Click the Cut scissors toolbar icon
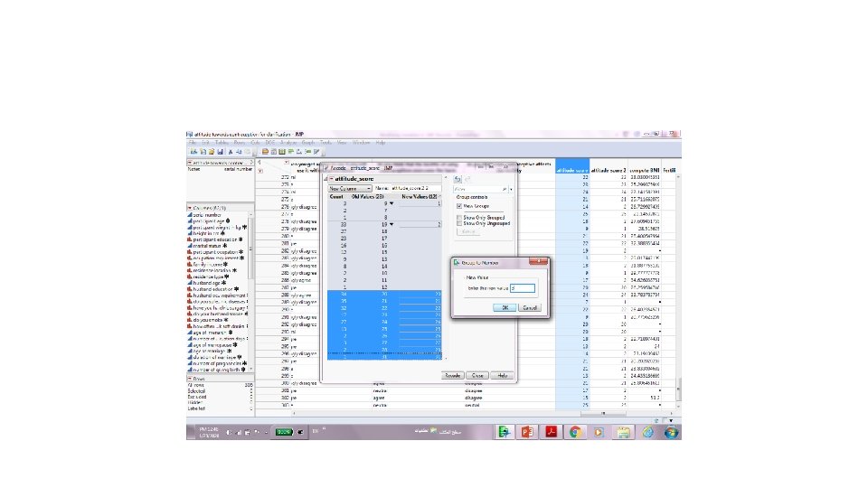 tap(231, 152)
